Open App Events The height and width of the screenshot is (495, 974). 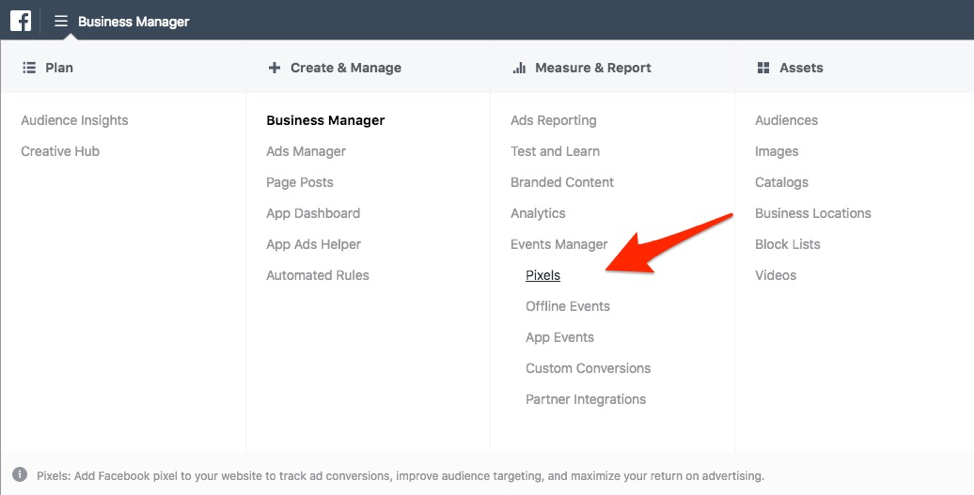(x=560, y=337)
